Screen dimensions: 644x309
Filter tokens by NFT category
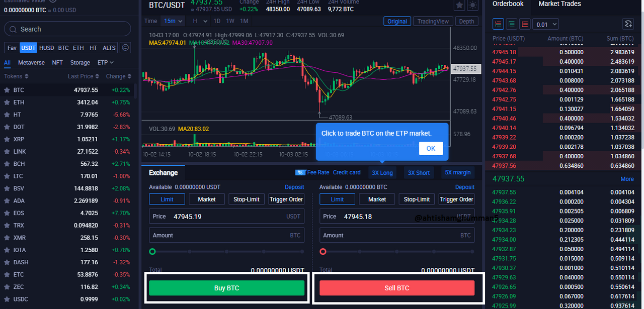(x=57, y=63)
